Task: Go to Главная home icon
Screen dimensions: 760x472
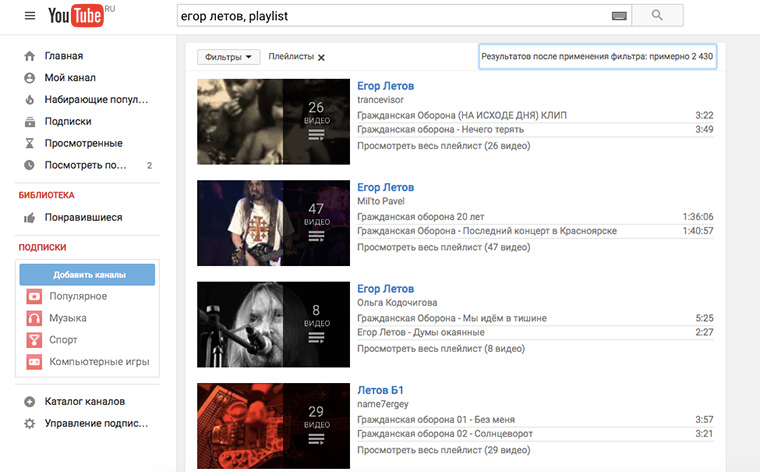Action: (30, 56)
